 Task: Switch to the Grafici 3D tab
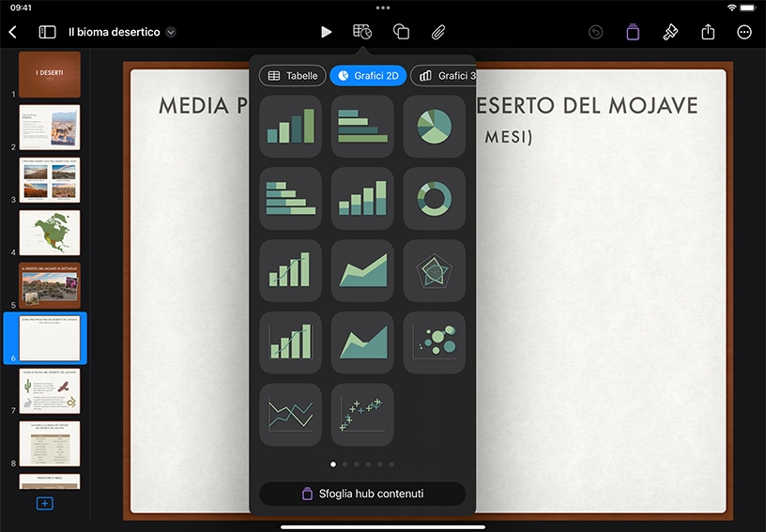[x=444, y=76]
